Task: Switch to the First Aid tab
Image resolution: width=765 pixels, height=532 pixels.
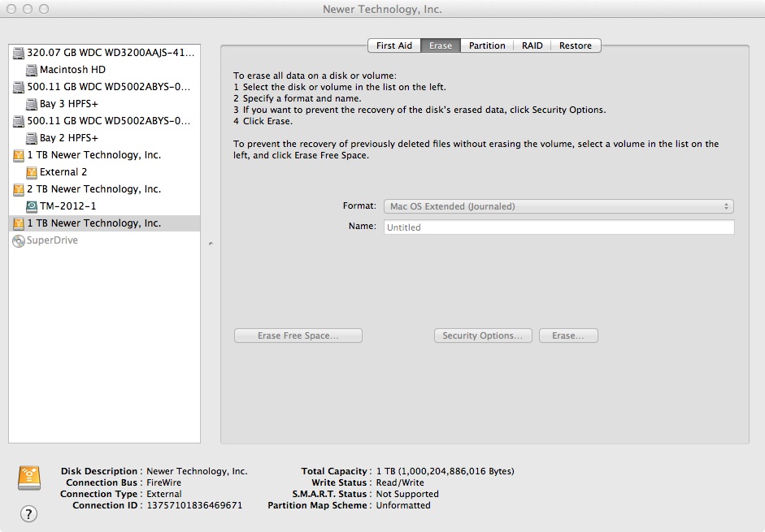Action: click(394, 45)
